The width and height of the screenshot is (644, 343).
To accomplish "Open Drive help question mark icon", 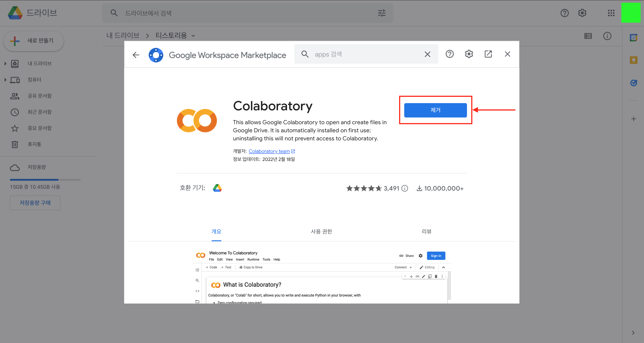I will point(564,13).
